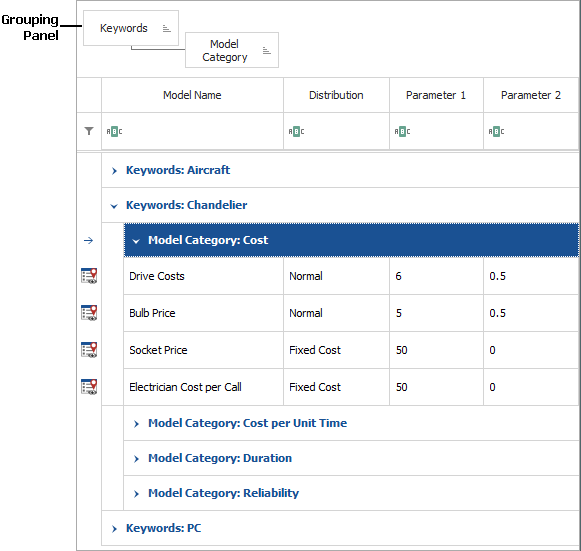Click the model icon beside Bulb Price
This screenshot has height=551, width=581.
[x=89, y=313]
